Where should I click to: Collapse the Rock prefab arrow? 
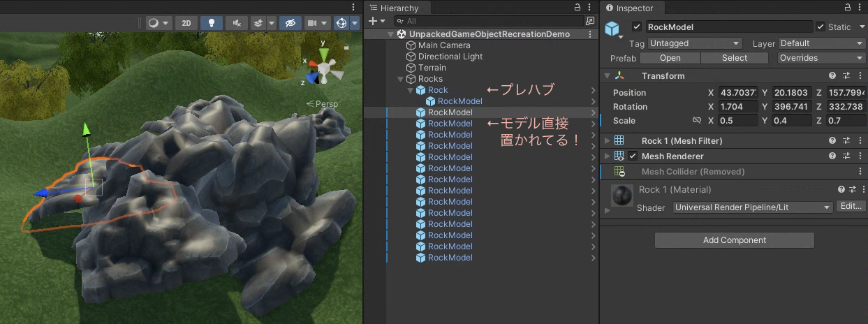411,90
